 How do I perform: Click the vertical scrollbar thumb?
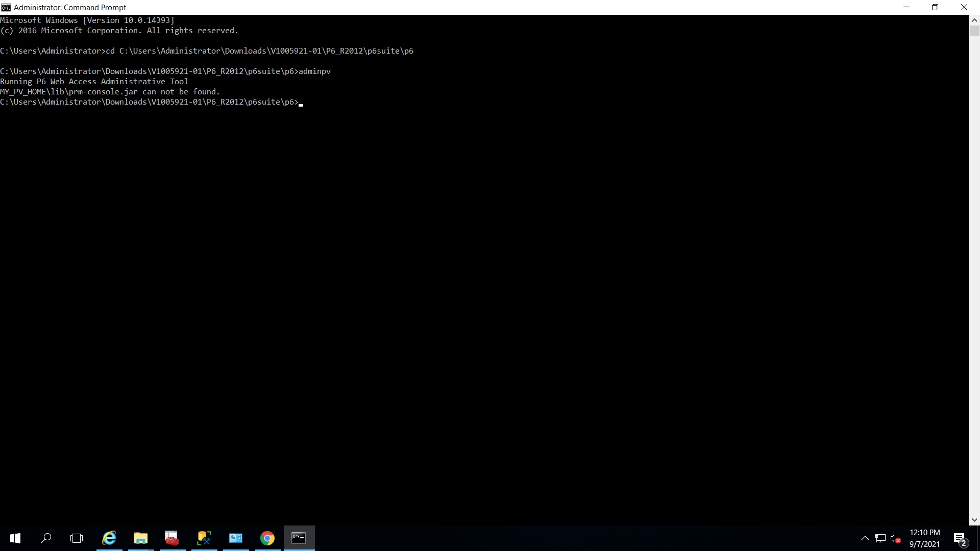(974, 31)
